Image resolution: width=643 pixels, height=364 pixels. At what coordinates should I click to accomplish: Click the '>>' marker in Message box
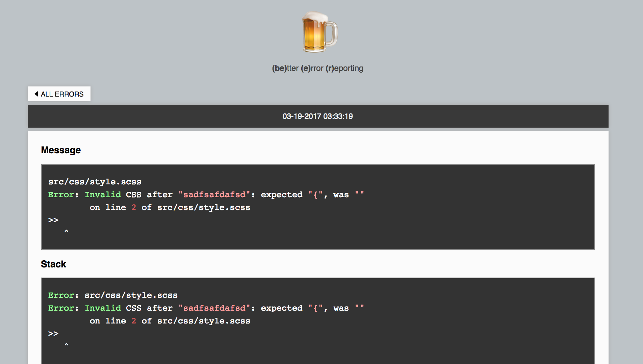click(x=53, y=220)
